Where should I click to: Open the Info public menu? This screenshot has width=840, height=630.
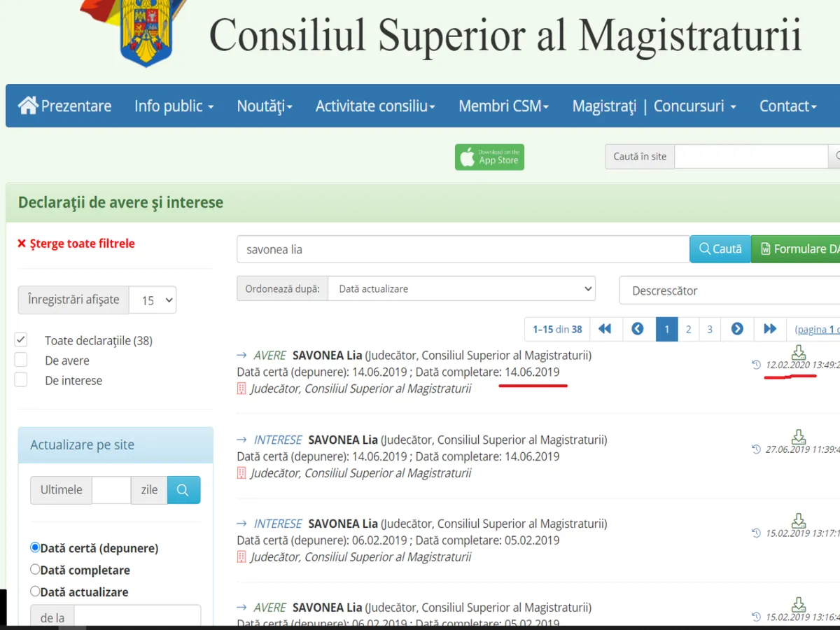tap(174, 106)
